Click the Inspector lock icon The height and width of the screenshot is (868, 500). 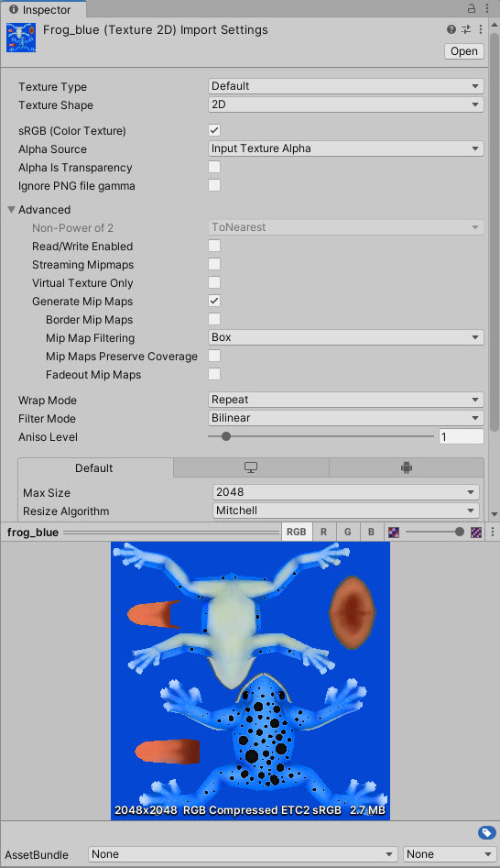(x=472, y=8)
